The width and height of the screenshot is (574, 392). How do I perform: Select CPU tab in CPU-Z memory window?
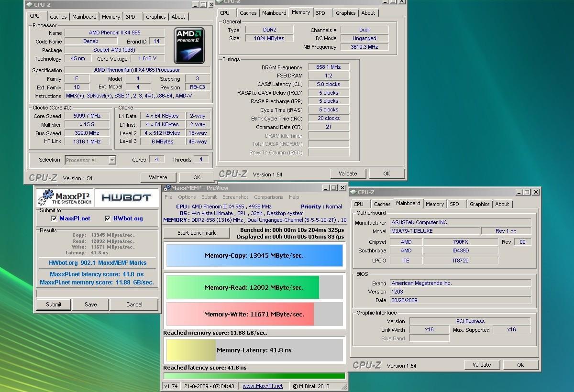pyautogui.click(x=225, y=13)
